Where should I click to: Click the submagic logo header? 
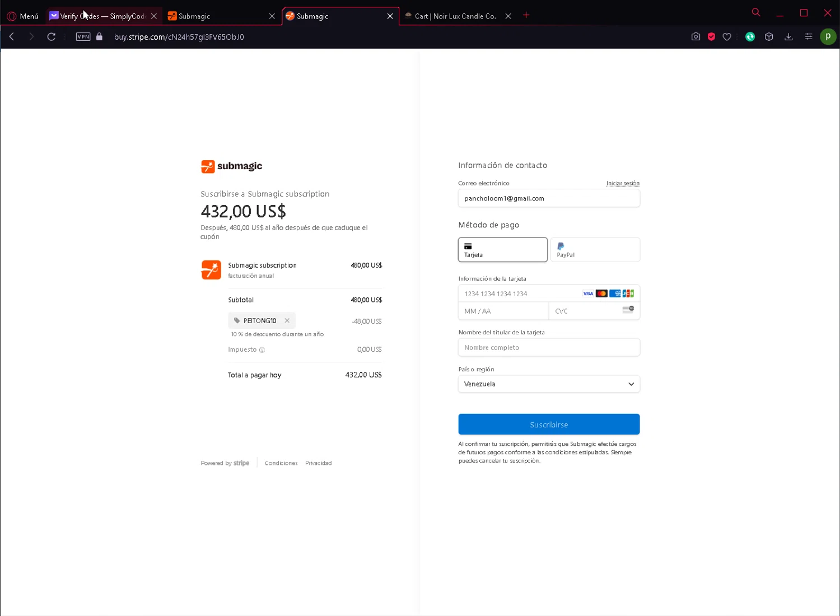point(231,166)
